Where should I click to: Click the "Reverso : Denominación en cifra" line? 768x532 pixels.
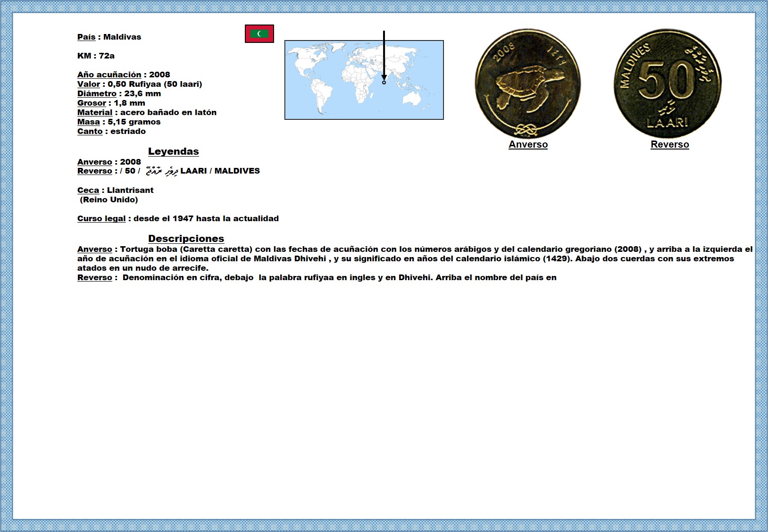pos(317,277)
